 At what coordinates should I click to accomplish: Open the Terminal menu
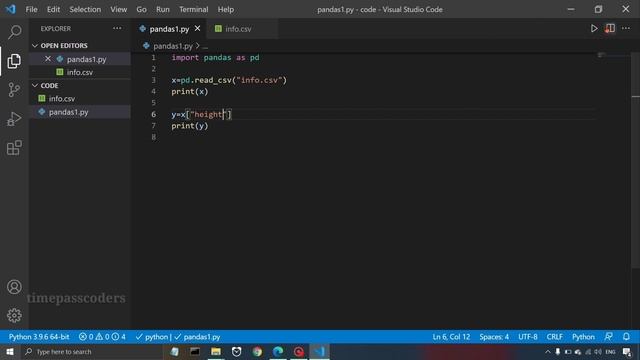coord(193,9)
